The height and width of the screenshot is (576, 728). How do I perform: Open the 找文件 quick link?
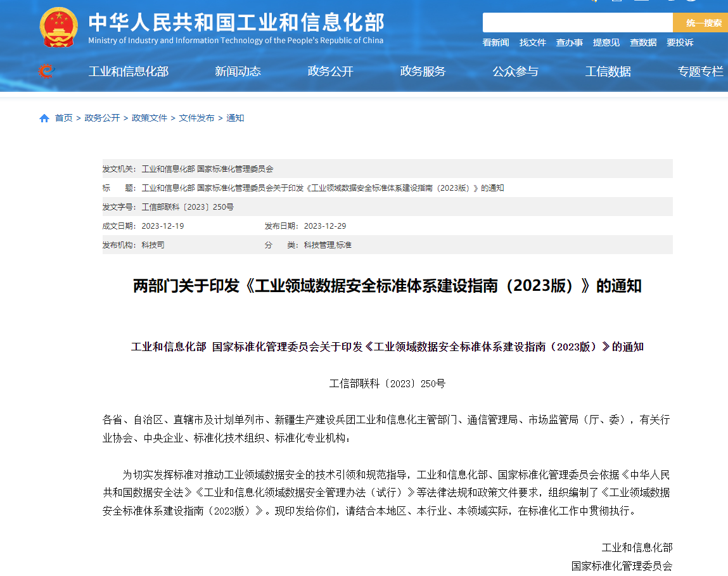pos(532,42)
